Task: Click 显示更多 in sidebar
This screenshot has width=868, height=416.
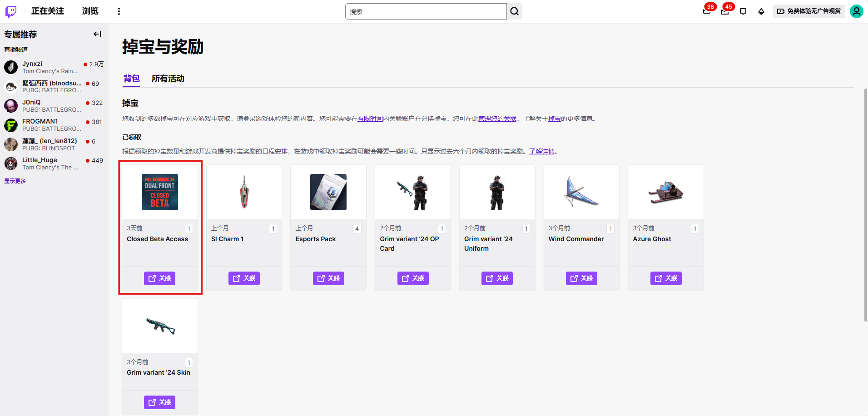Action: pos(15,181)
